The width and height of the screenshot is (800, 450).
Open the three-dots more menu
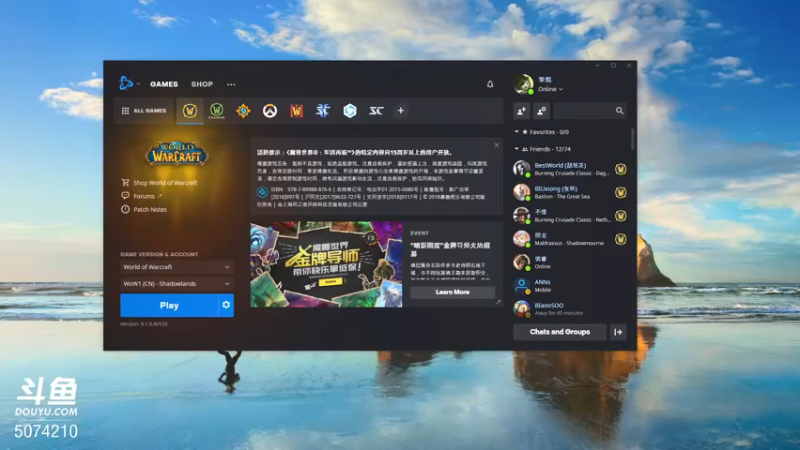pos(231,85)
